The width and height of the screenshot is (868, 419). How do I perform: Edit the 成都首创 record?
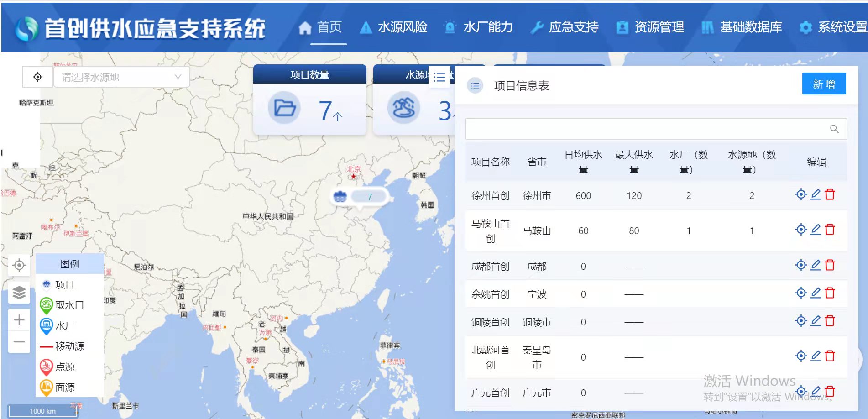[x=816, y=265]
